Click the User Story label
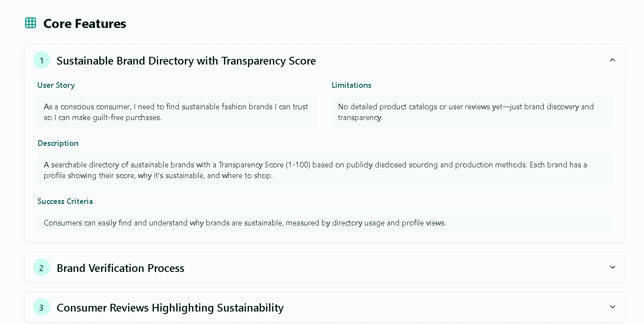644x324 pixels. tap(56, 85)
